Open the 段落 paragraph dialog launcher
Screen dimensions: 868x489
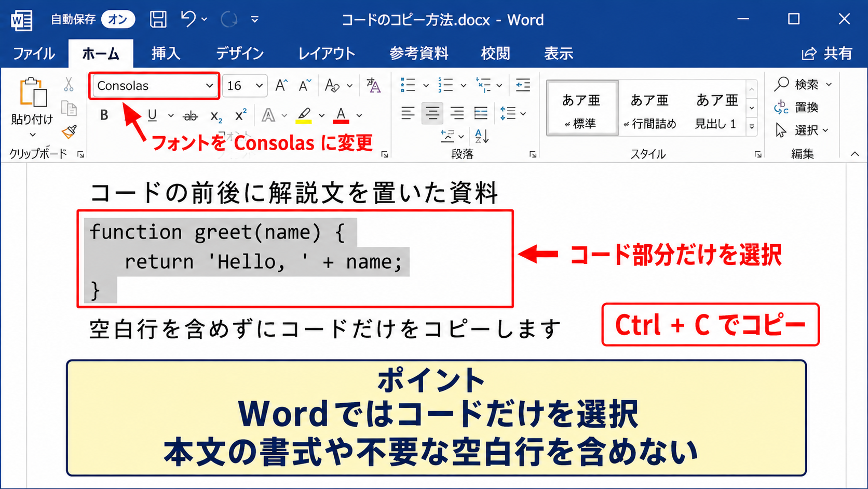[x=533, y=154]
